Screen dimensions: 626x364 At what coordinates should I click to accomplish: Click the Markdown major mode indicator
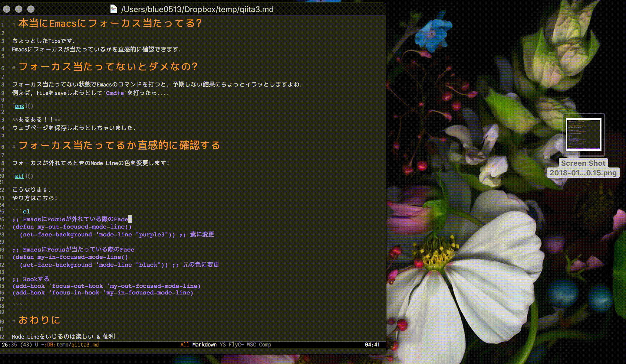pyautogui.click(x=204, y=345)
